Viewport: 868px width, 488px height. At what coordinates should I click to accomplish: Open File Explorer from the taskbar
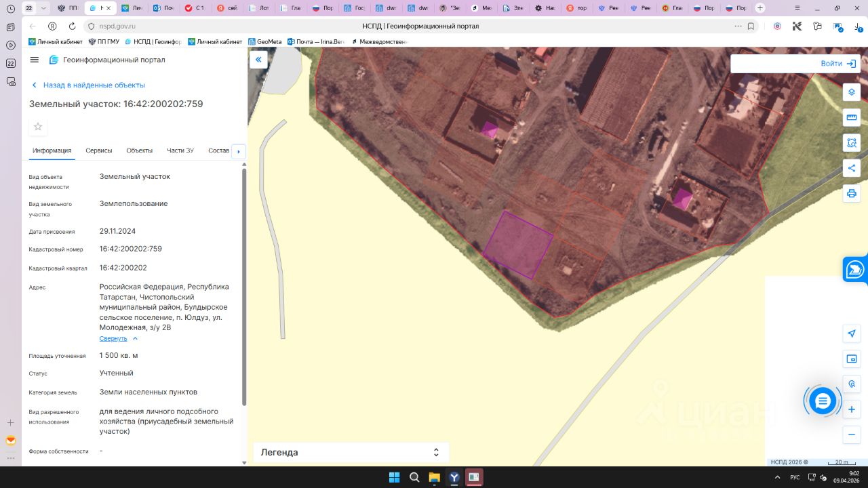click(434, 477)
